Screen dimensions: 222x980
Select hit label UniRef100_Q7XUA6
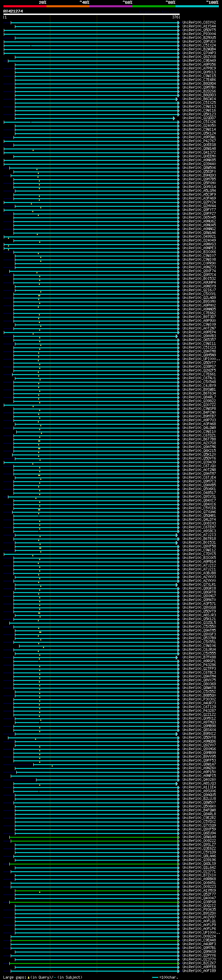coord(199,512)
